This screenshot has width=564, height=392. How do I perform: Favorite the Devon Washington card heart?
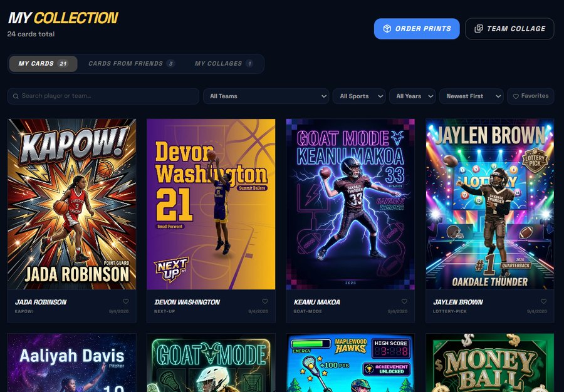[265, 301]
